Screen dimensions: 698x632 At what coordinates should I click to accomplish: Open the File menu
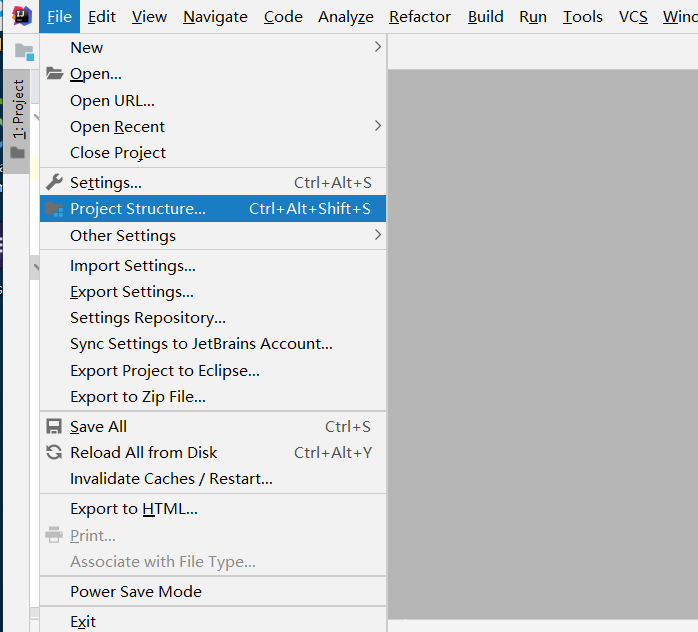pyautogui.click(x=59, y=16)
